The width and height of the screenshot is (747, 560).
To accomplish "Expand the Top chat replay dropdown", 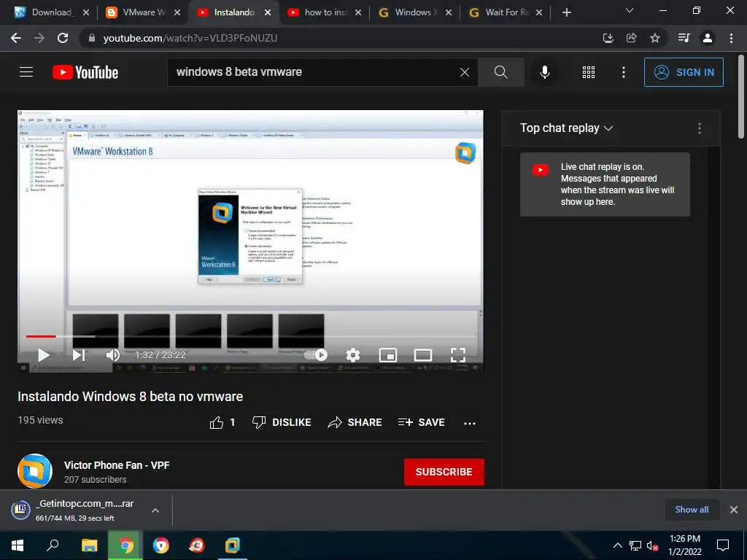I will pyautogui.click(x=566, y=128).
